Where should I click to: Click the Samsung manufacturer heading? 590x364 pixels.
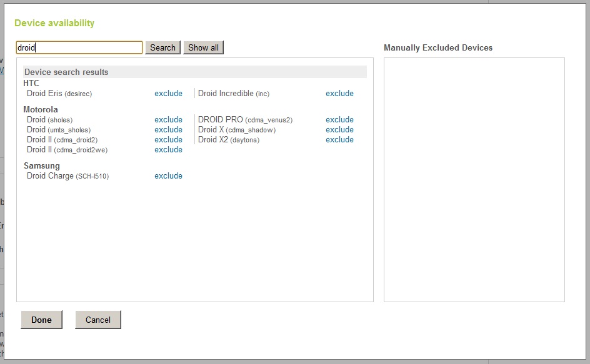pos(42,166)
